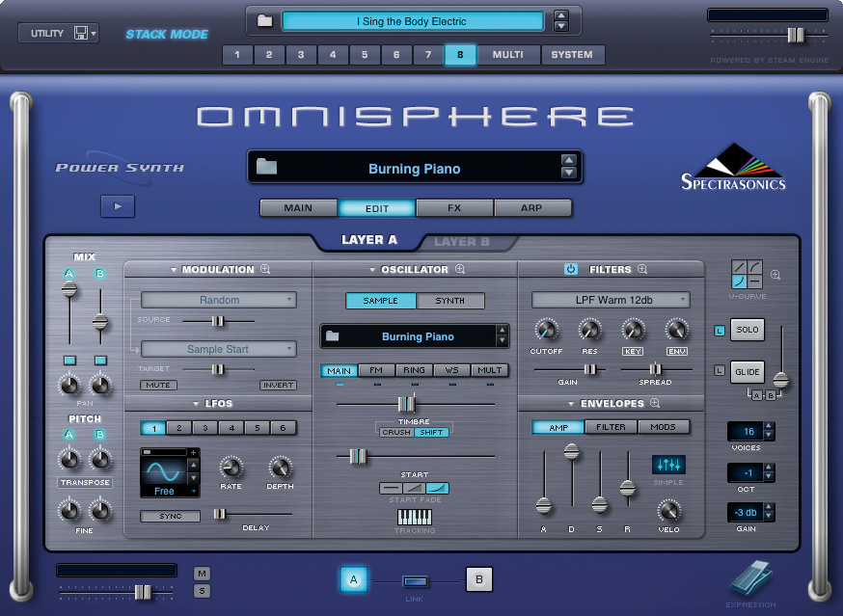This screenshot has width=843, height=616.
Task: Open the soundsource folder icon in Oscillator
Action: tap(333, 335)
